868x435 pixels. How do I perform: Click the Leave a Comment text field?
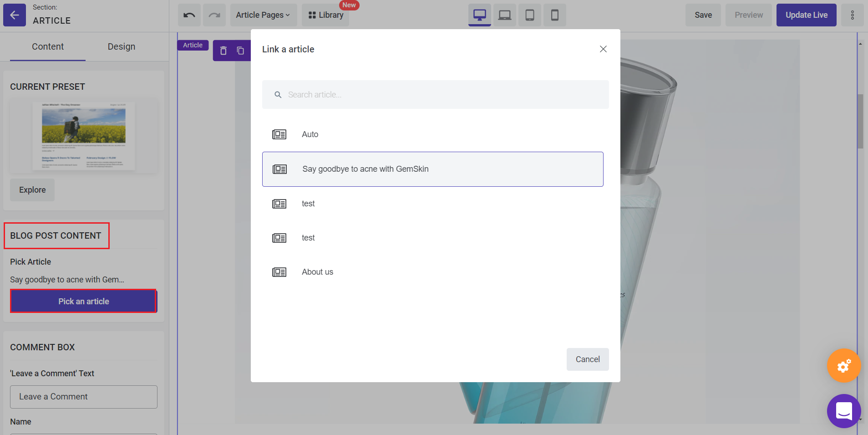click(84, 397)
